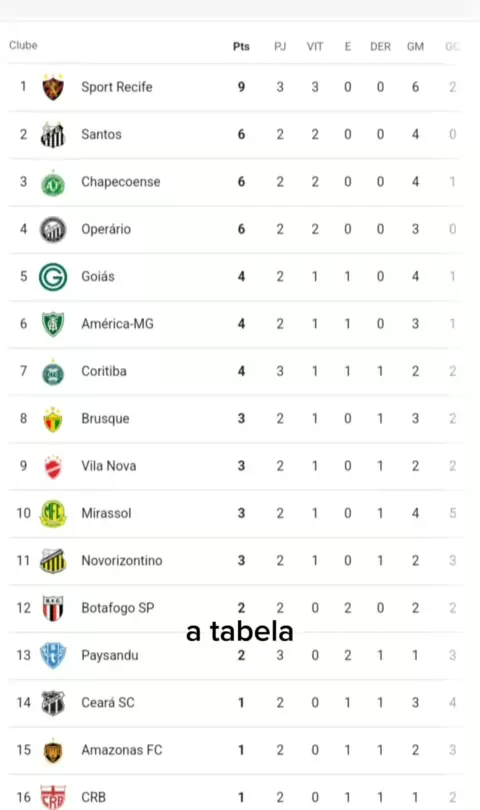This screenshot has width=480, height=810.
Task: Open the Amazonas FC team link
Action: 121,750
